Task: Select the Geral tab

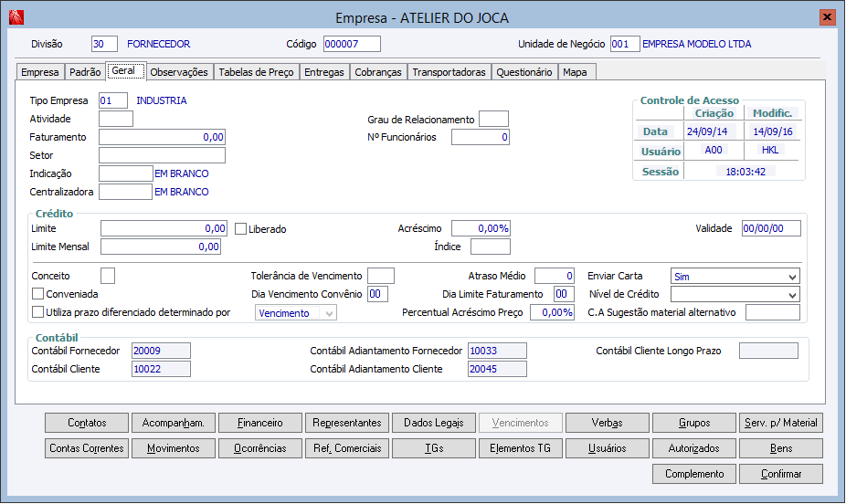Action: [x=126, y=70]
